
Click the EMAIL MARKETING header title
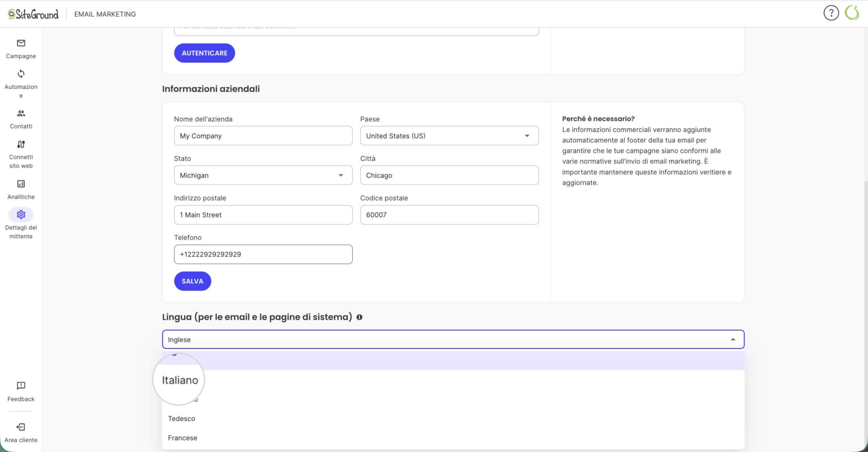pos(105,14)
